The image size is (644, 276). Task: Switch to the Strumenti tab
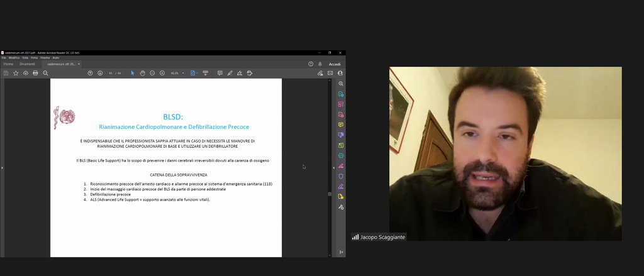point(27,64)
